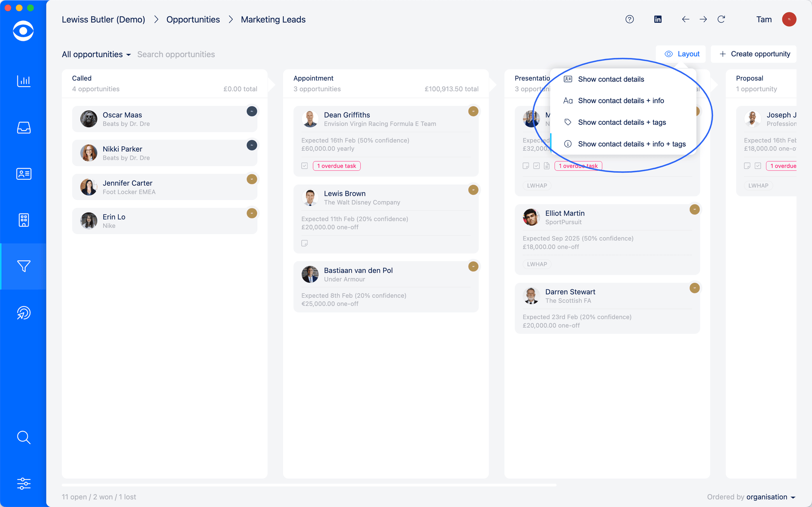Open organisations building icon in sidebar
Image resolution: width=812 pixels, height=507 pixels.
tap(24, 220)
